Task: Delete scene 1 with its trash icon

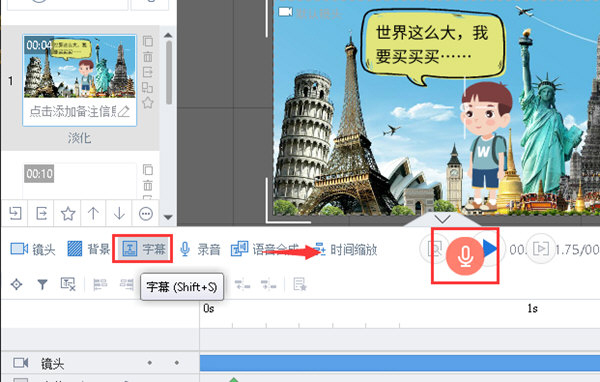Action: point(148,57)
